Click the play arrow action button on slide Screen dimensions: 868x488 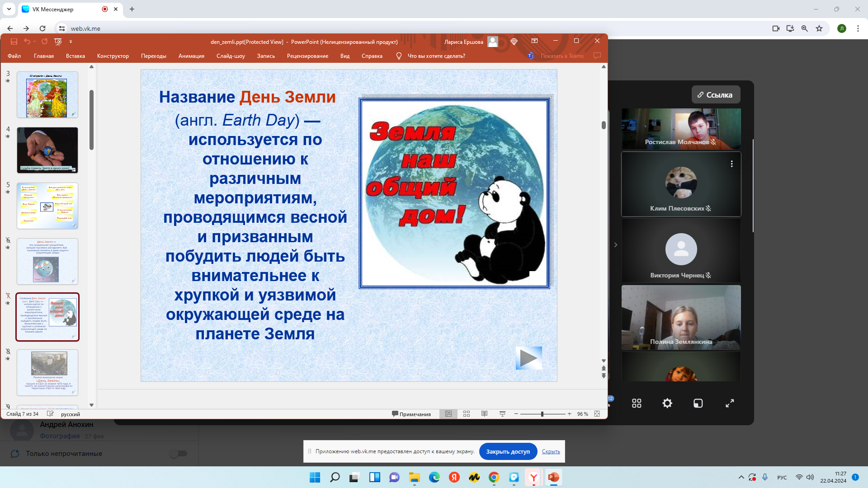[x=529, y=358]
